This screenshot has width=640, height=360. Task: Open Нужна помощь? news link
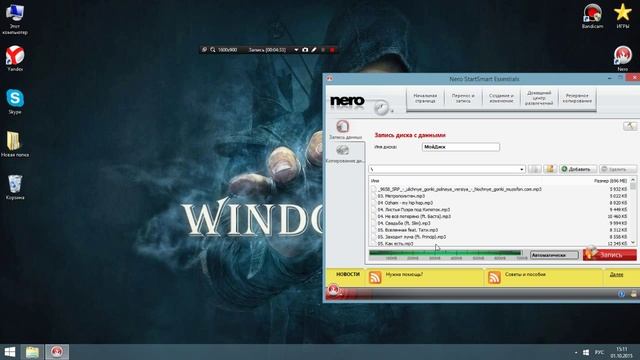pyautogui.click(x=404, y=275)
